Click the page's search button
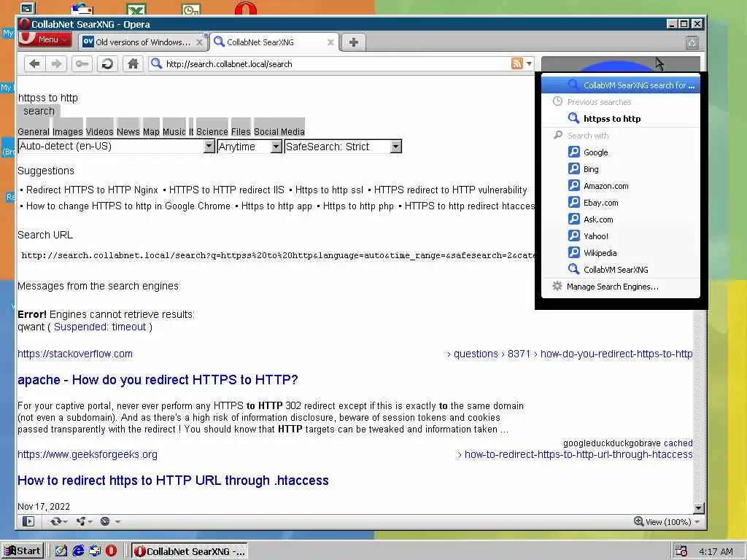Viewport: 747px width, 560px height. coord(39,111)
